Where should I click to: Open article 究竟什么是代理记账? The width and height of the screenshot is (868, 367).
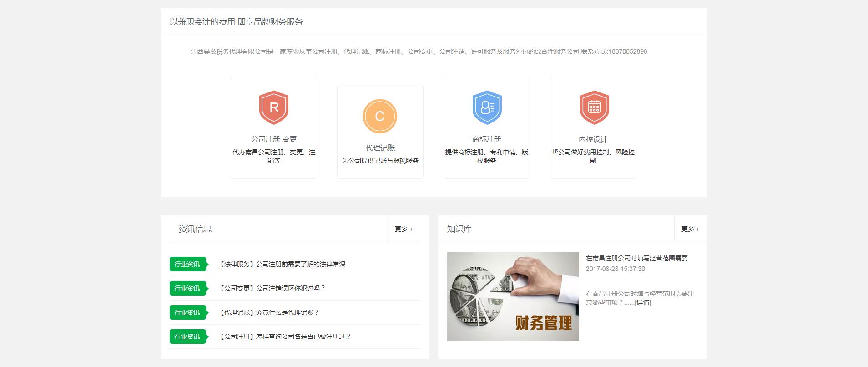[x=269, y=312]
